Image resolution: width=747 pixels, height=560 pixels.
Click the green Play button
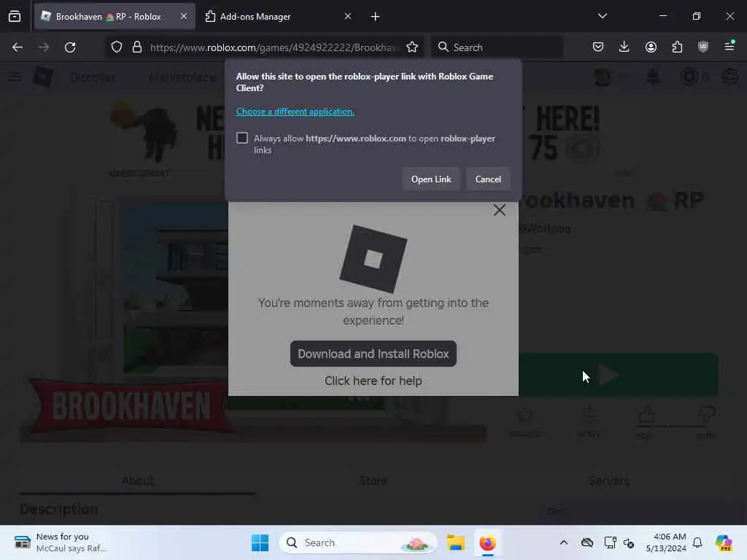[x=618, y=375]
